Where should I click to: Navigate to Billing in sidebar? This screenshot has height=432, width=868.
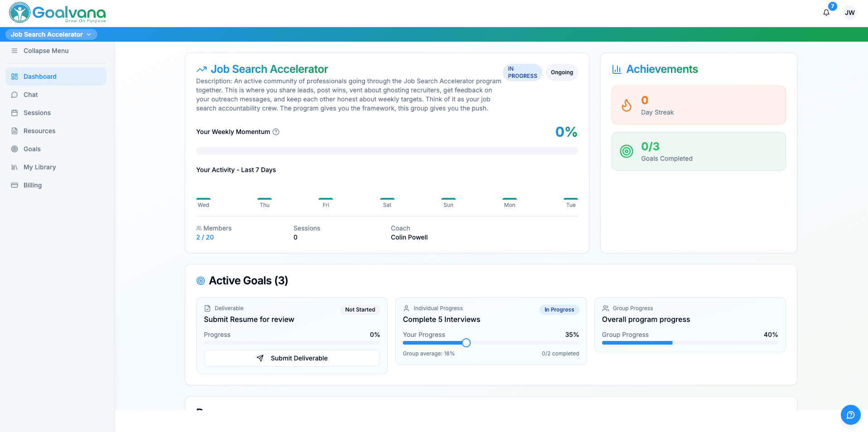[x=33, y=185]
